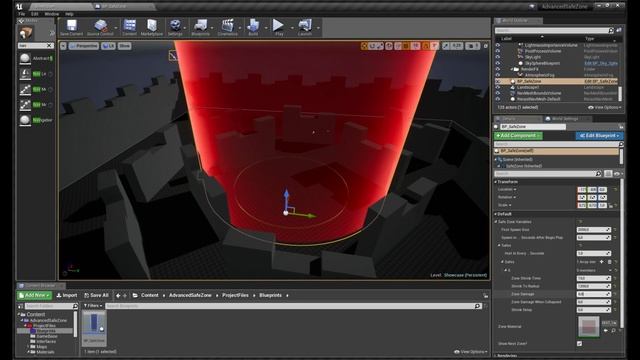Click Import in Content Browser
The height and width of the screenshot is (360, 640).
(67, 295)
